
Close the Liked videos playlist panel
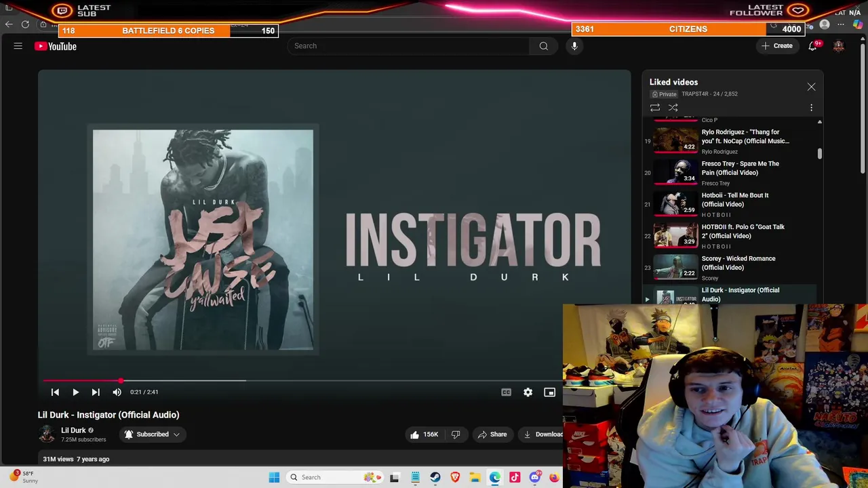(x=811, y=87)
